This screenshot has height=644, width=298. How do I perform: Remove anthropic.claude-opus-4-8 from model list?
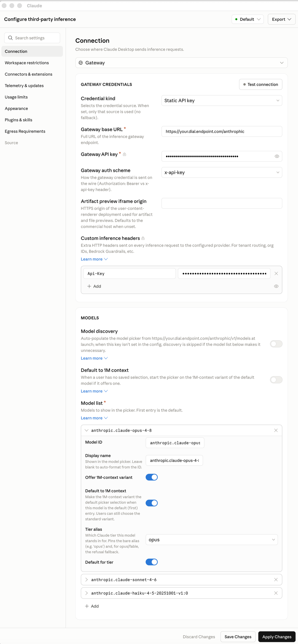276,431
